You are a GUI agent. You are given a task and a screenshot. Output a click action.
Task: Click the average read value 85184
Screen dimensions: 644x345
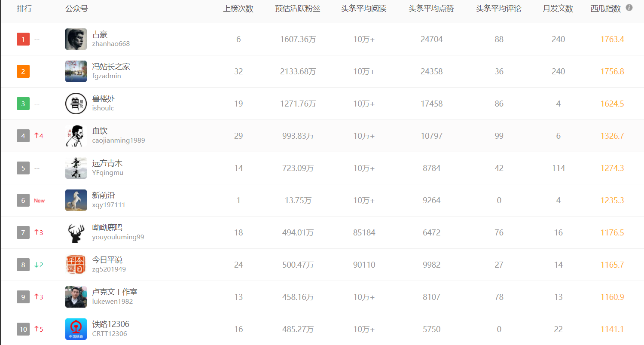click(x=364, y=232)
